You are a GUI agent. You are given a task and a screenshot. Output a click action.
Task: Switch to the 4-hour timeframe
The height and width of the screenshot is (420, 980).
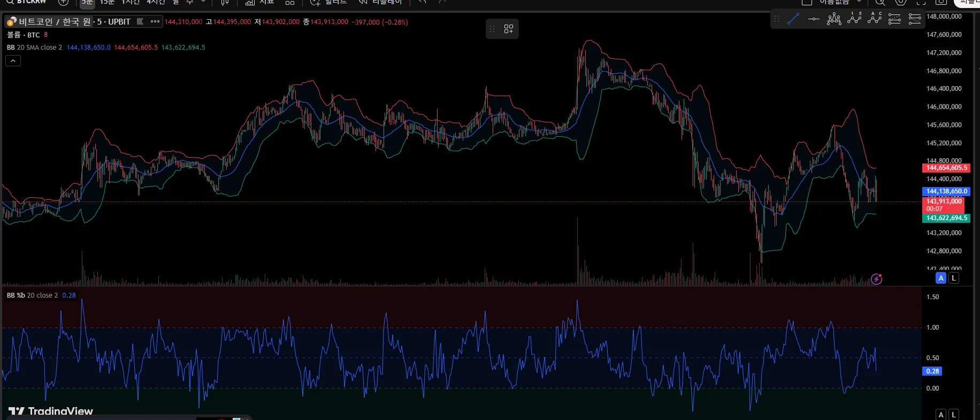click(x=156, y=2)
